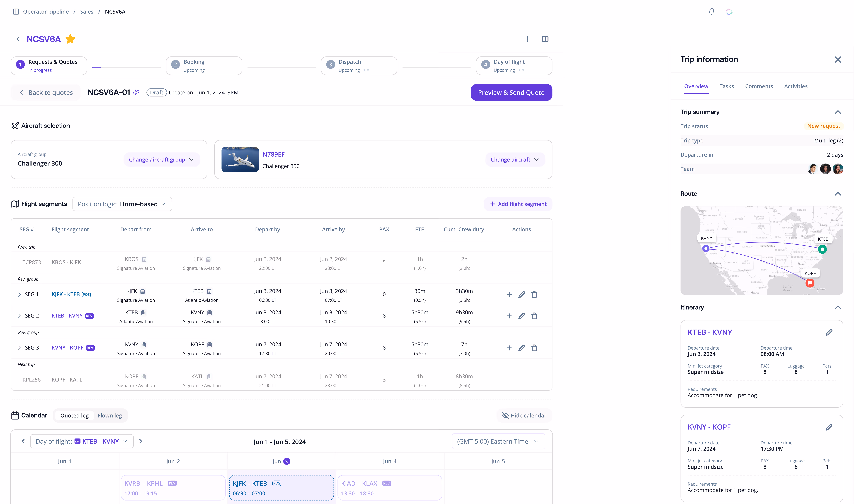
Task: Open airport info icon next to KVNY arrival in SEG 2
Action: click(x=209, y=313)
